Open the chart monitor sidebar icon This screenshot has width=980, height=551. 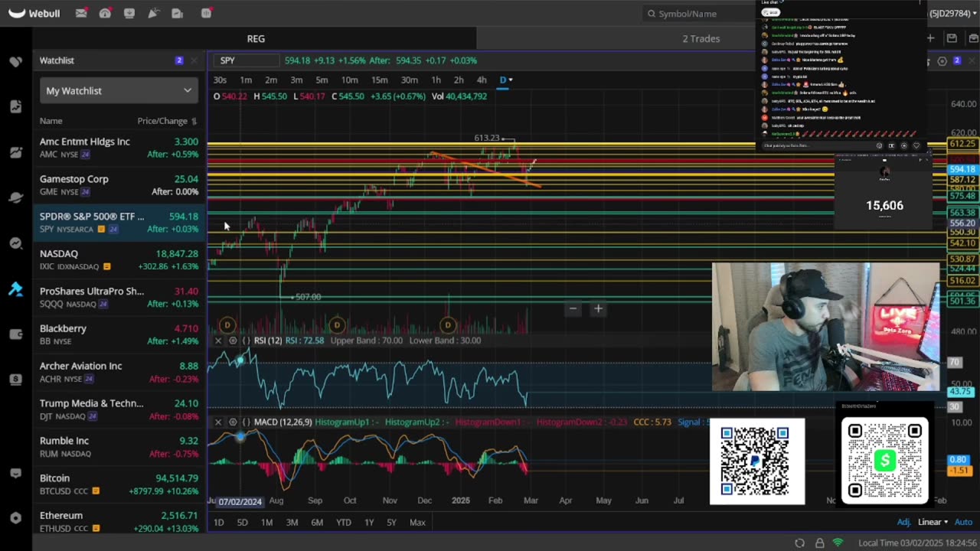15,152
